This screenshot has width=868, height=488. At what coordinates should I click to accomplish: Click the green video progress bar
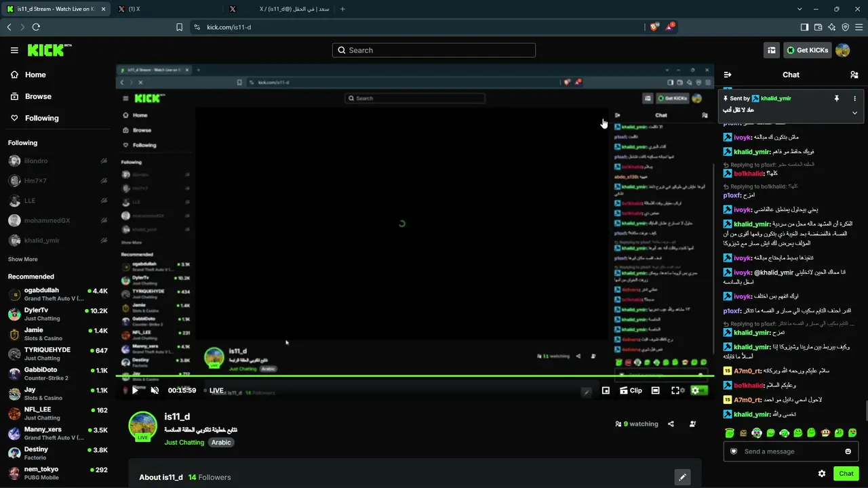[x=415, y=375]
